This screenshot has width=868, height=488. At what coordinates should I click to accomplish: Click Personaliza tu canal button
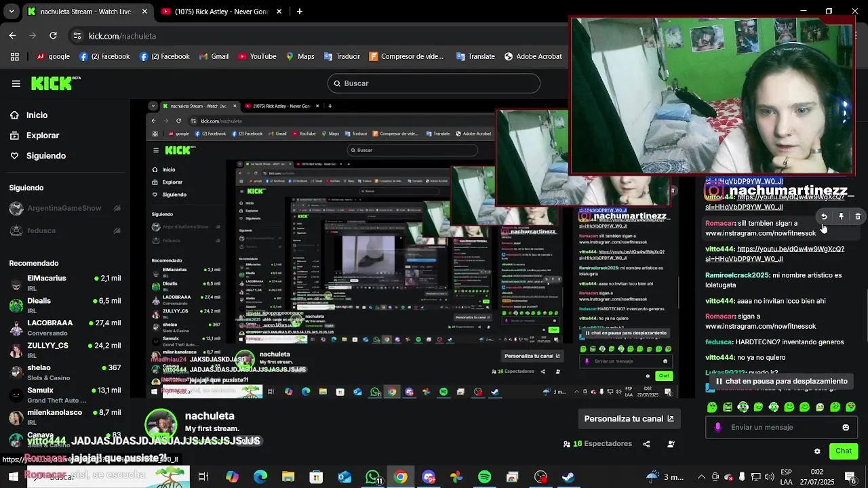pos(629,419)
